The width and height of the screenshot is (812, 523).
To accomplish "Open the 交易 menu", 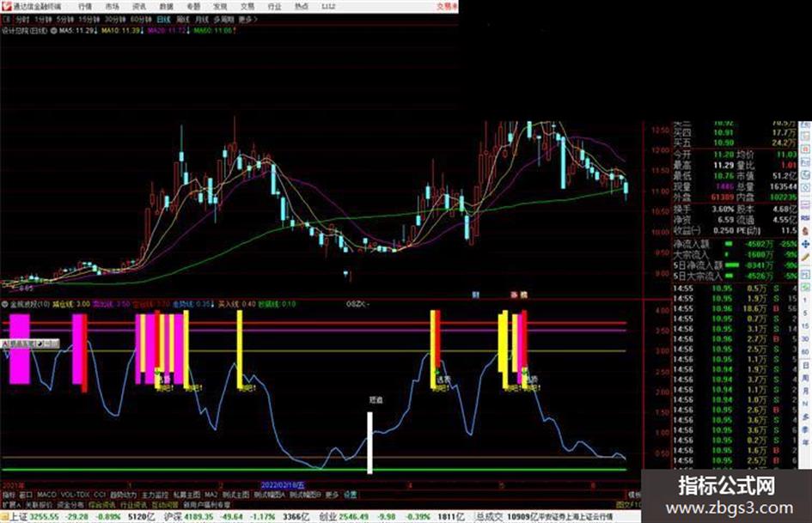I will (247, 7).
